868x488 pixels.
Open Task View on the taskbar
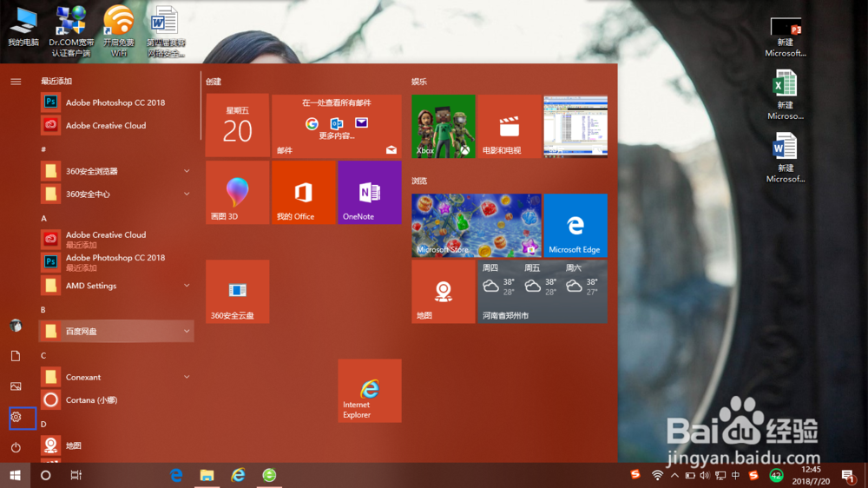click(x=76, y=475)
